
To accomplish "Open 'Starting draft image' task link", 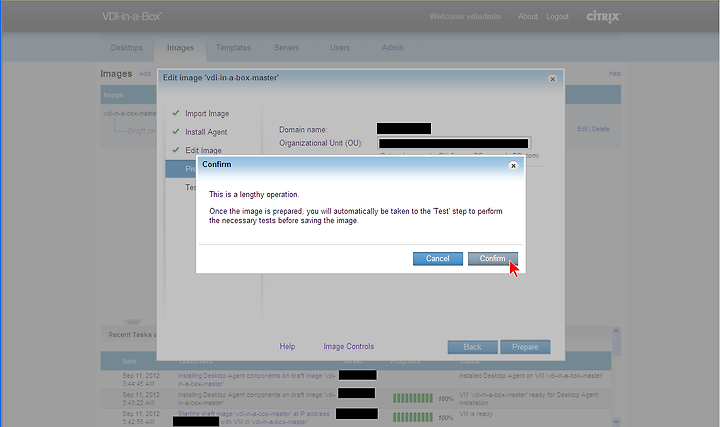I will 253,417.
